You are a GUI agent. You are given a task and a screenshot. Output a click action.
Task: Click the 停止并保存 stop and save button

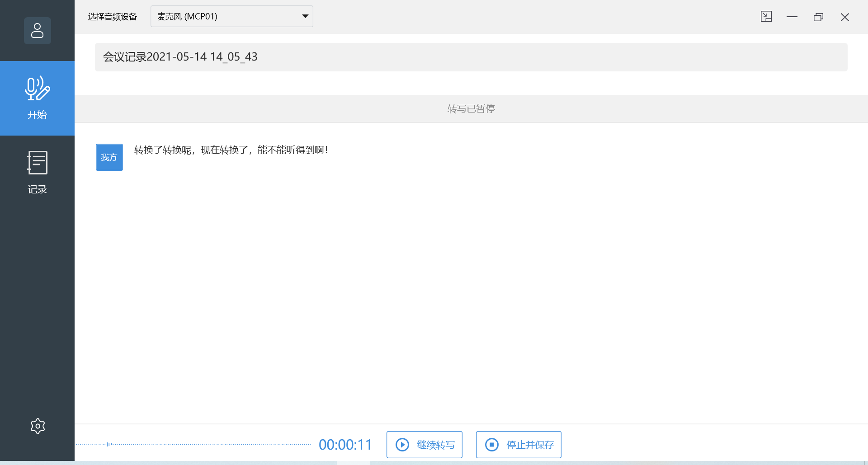click(x=519, y=445)
